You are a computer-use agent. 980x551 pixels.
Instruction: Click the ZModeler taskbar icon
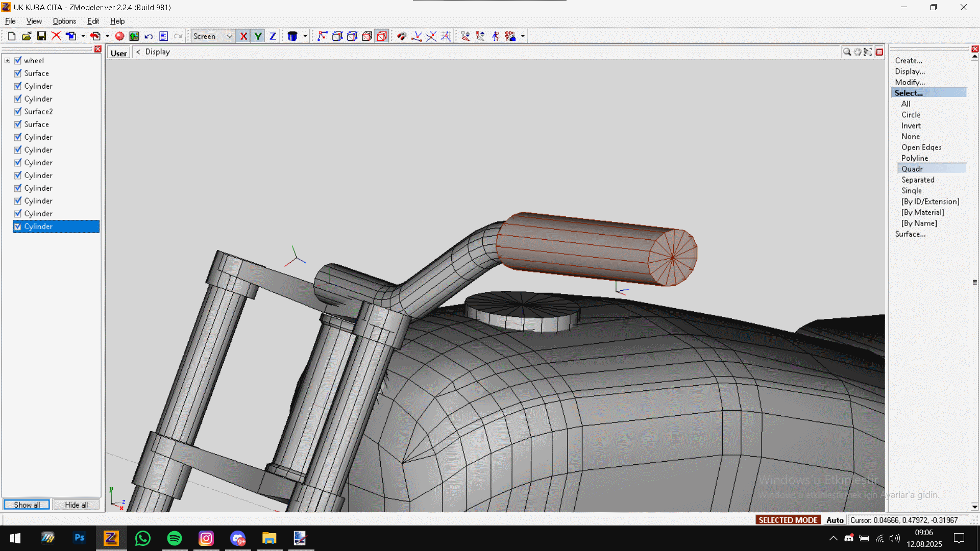tap(111, 538)
